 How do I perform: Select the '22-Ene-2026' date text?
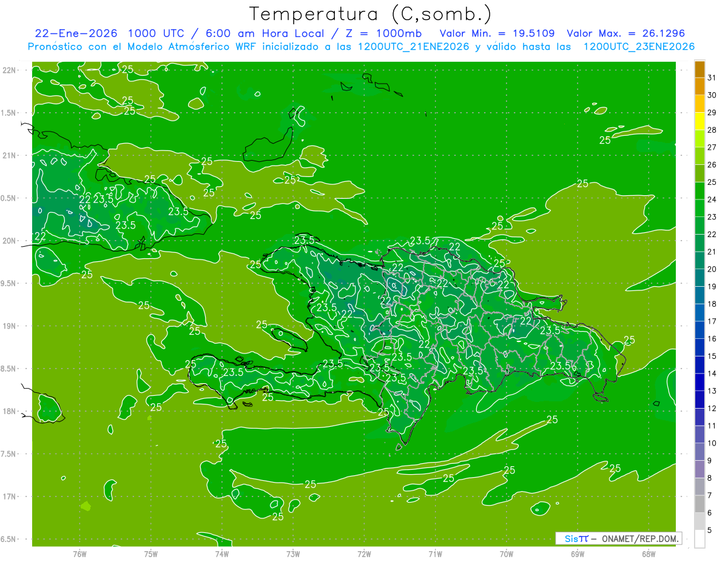click(x=76, y=33)
